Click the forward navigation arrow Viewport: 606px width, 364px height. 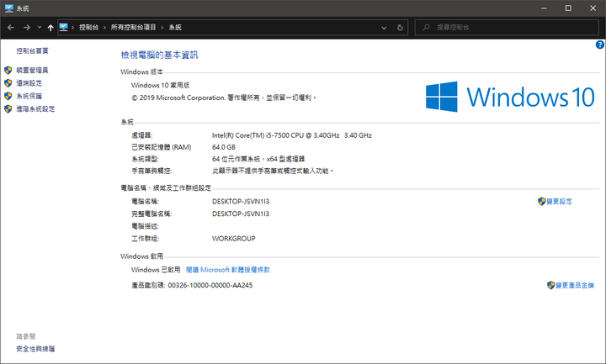27,28
